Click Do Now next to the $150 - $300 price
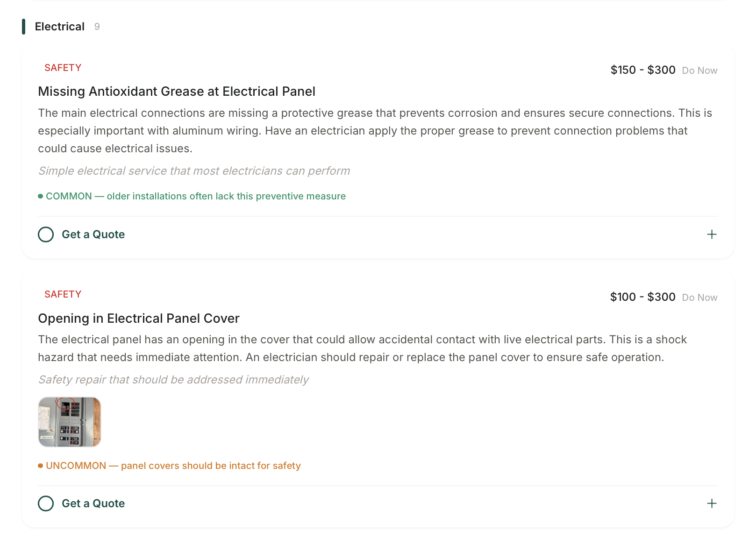The height and width of the screenshot is (539, 756). (699, 71)
